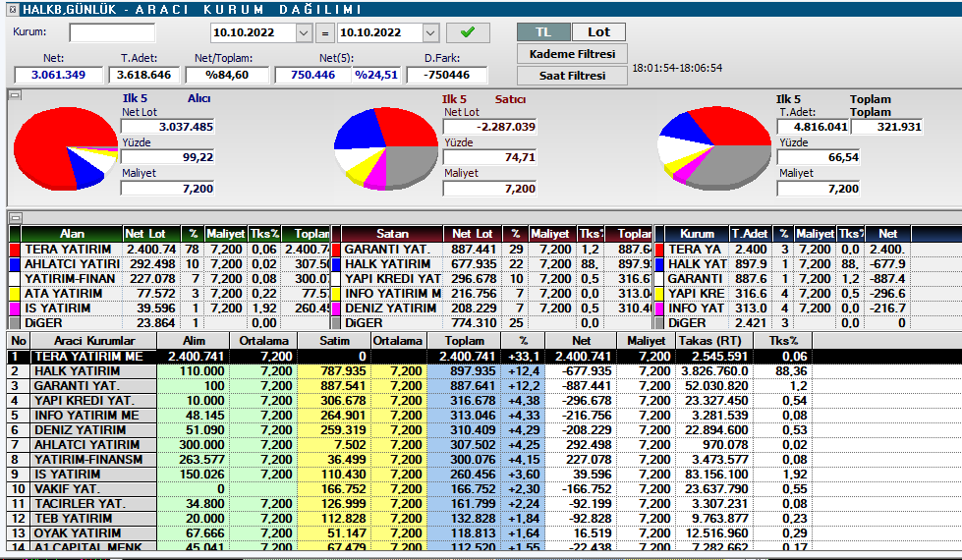Image resolution: width=962 pixels, height=560 pixels.
Task: Select the TL toggle button
Action: click(x=543, y=31)
